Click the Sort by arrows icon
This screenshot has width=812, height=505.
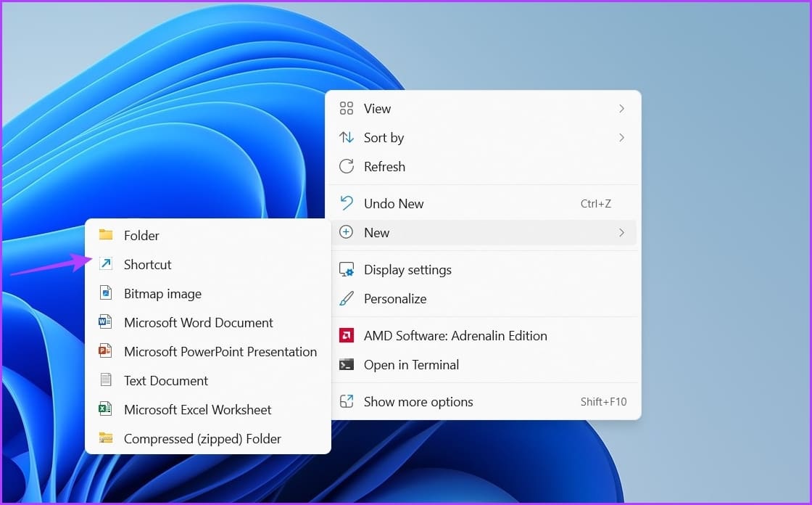click(x=347, y=137)
